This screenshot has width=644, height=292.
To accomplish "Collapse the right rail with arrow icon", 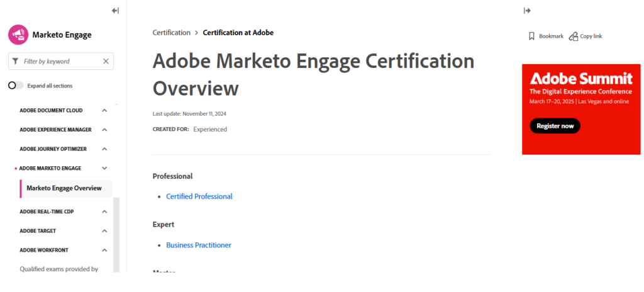I will click(x=528, y=11).
